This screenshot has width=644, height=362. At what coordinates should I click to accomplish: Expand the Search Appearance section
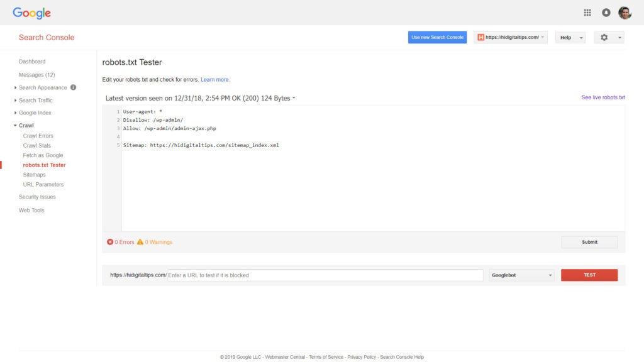coord(15,87)
